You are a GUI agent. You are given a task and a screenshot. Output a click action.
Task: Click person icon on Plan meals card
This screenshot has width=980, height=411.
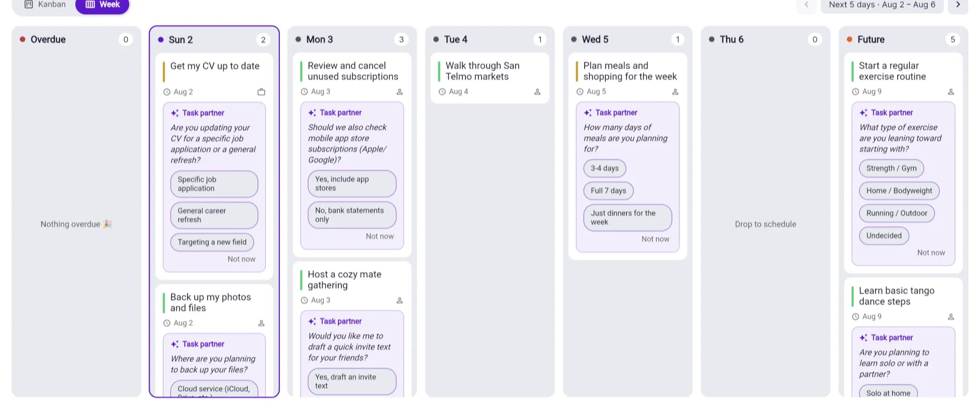pyautogui.click(x=675, y=92)
